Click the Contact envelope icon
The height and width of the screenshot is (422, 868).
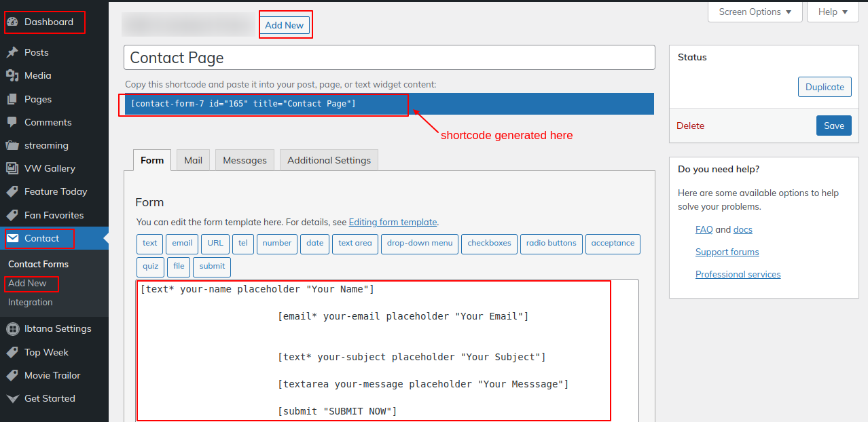[12, 238]
